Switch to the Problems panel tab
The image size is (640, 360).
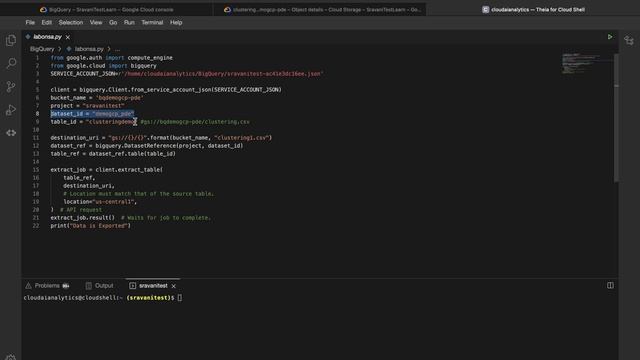pos(47,286)
